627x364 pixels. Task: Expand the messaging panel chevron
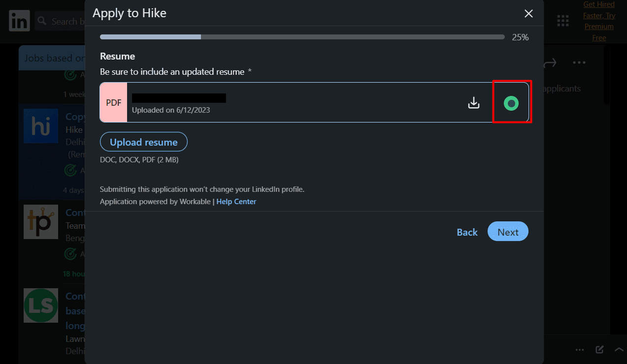pyautogui.click(x=619, y=349)
